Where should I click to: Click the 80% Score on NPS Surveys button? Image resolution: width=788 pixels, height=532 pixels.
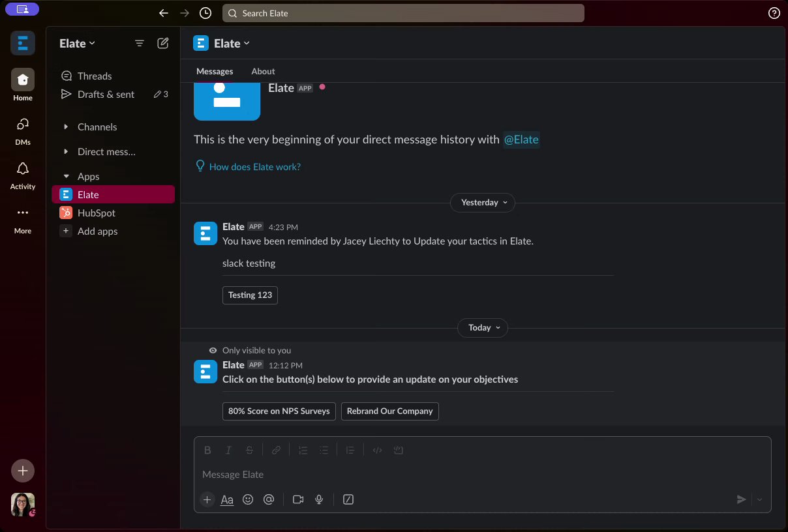[279, 411]
